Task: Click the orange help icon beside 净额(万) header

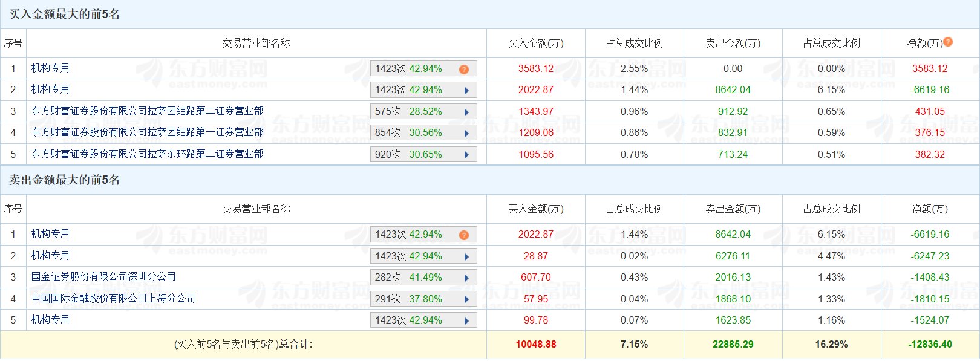Action: pos(948,42)
